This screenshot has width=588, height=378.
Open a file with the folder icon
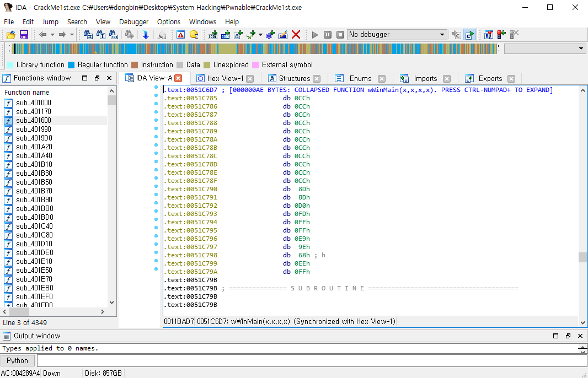pos(11,35)
